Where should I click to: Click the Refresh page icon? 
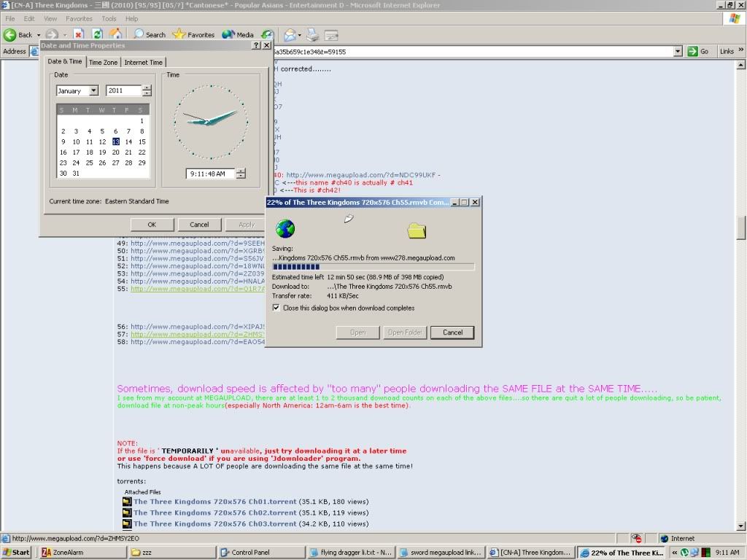click(97, 34)
